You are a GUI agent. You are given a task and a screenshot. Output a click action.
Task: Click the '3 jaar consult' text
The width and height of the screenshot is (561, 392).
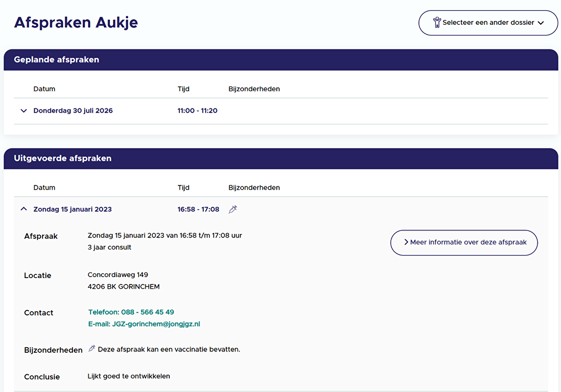point(109,247)
